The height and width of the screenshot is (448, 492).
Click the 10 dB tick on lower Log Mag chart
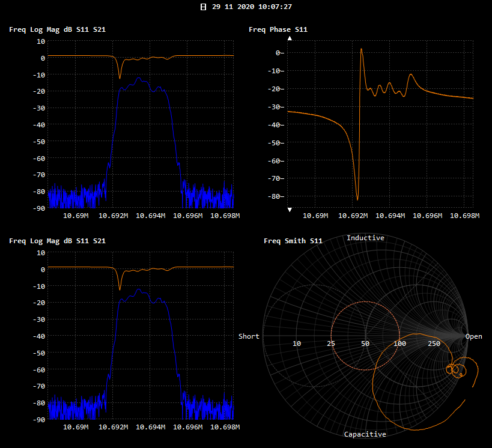[41, 253]
